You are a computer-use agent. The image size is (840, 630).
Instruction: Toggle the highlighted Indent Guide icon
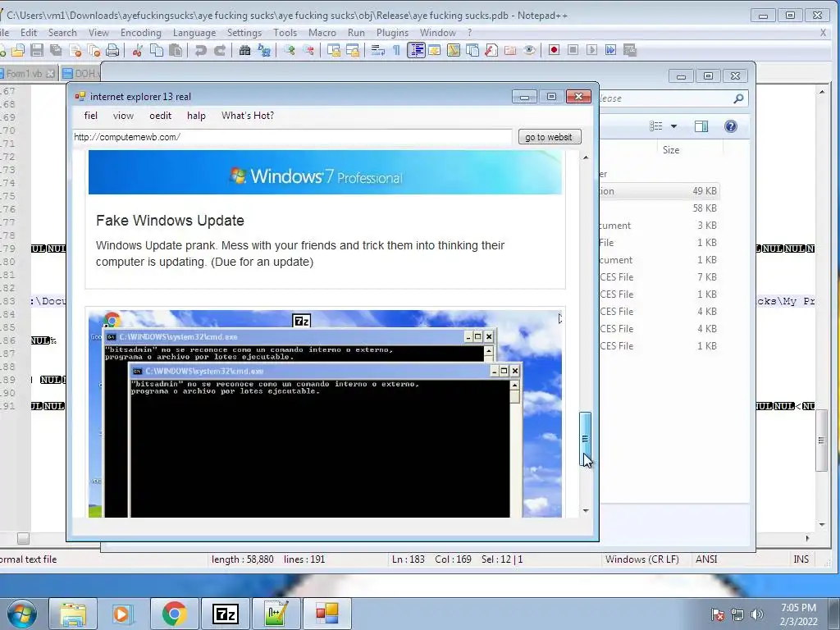point(416,50)
